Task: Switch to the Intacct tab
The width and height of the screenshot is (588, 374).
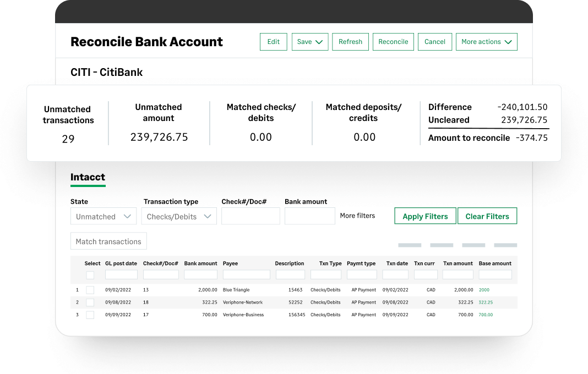Action: point(88,177)
